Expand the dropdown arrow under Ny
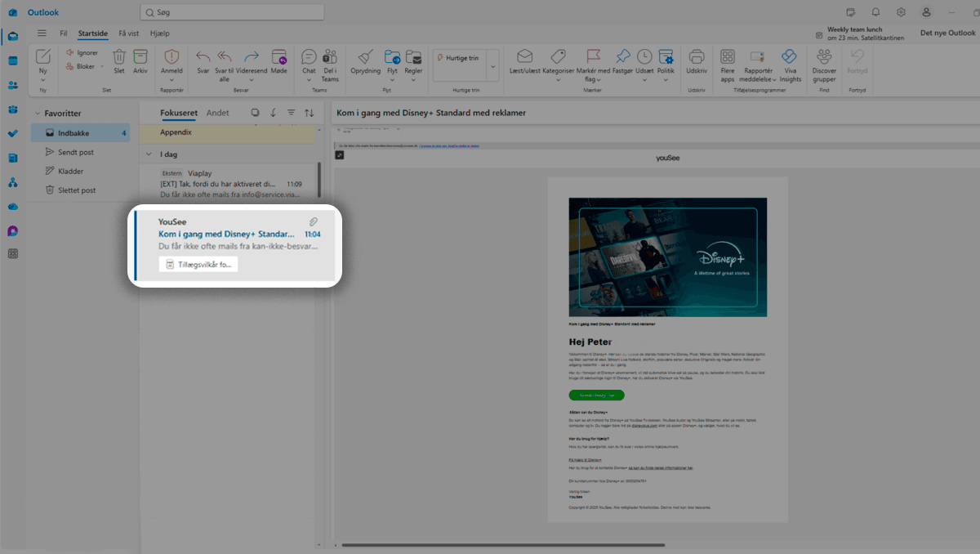The width and height of the screenshot is (980, 554). point(43,80)
